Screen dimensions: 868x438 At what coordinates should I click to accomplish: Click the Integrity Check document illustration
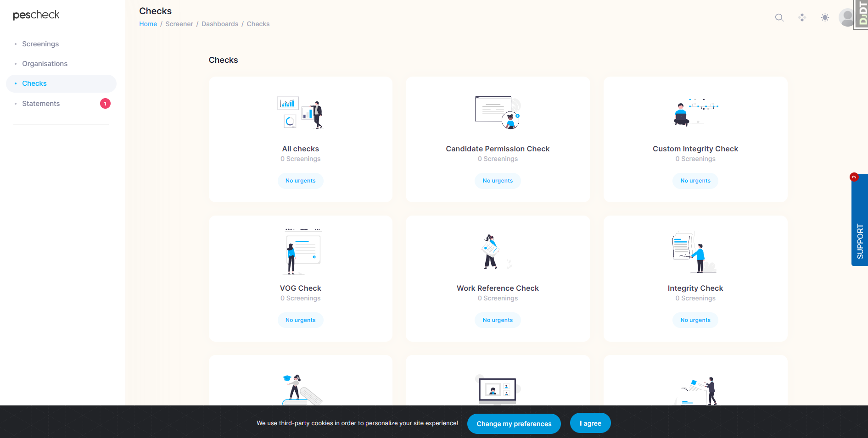pos(695,252)
